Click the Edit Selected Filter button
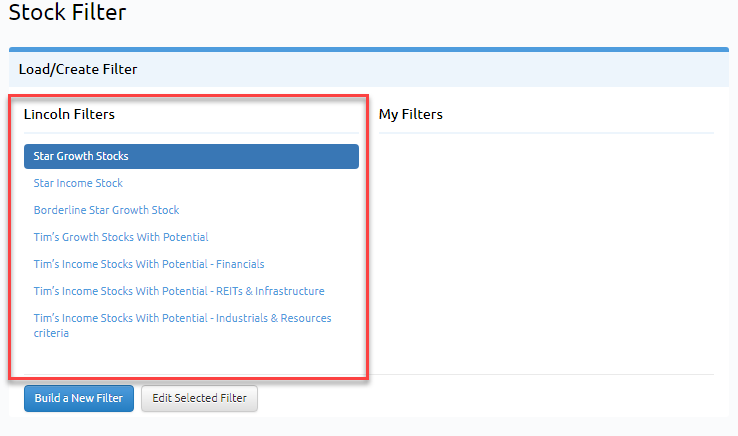The width and height of the screenshot is (738, 436). (x=199, y=398)
